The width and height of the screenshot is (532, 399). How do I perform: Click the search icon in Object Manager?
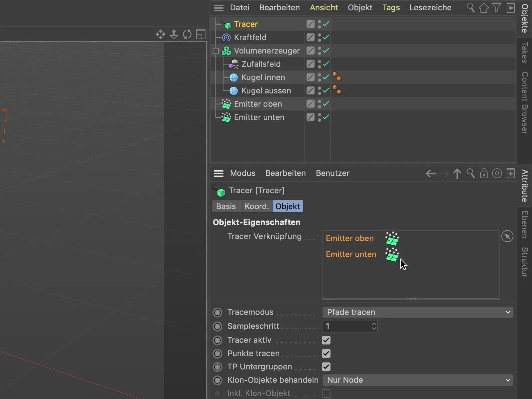tap(470, 7)
